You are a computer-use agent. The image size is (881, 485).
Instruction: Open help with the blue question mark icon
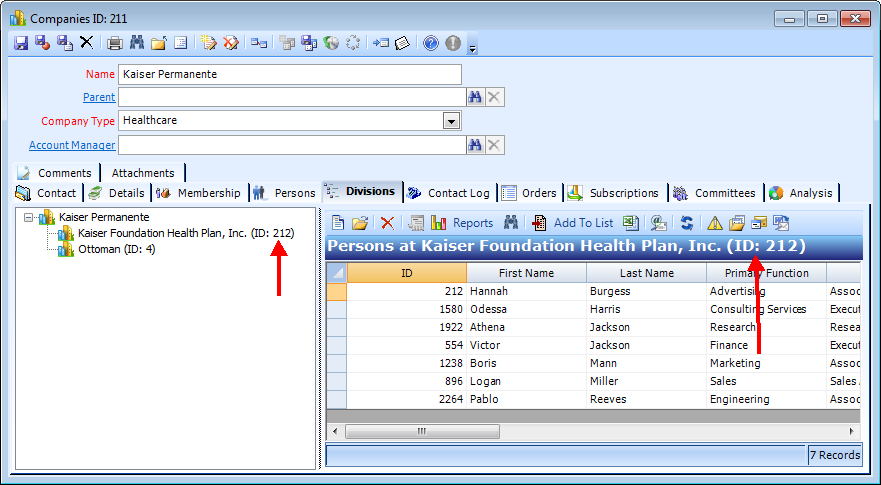tap(431, 43)
